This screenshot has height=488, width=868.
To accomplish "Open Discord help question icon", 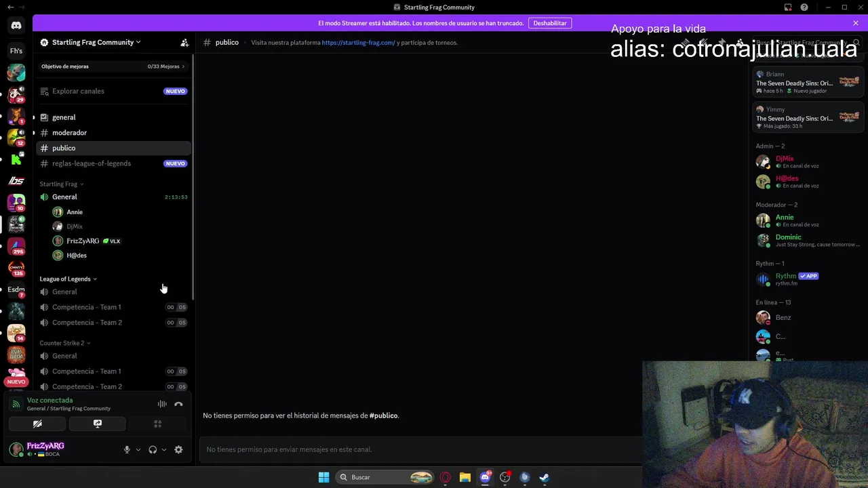I will (804, 7).
